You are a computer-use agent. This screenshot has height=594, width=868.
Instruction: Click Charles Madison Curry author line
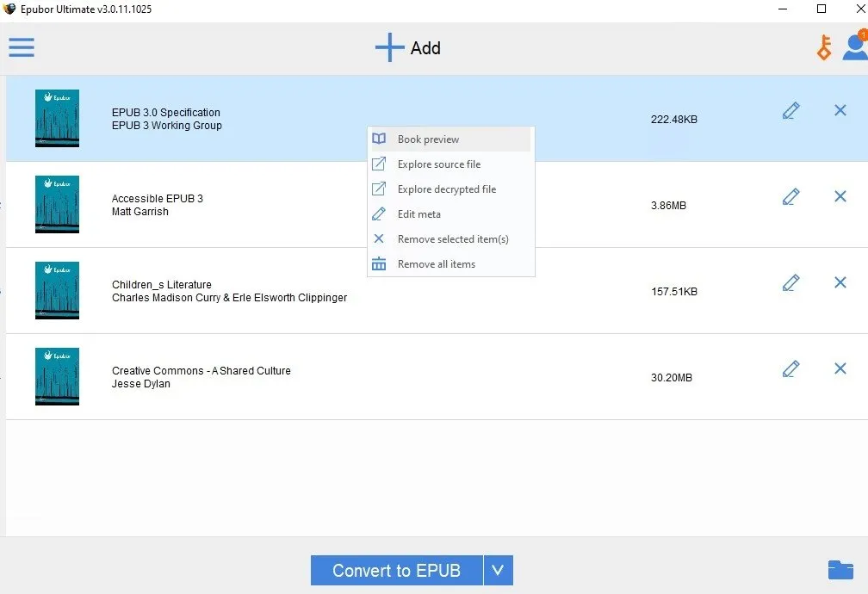click(x=229, y=298)
